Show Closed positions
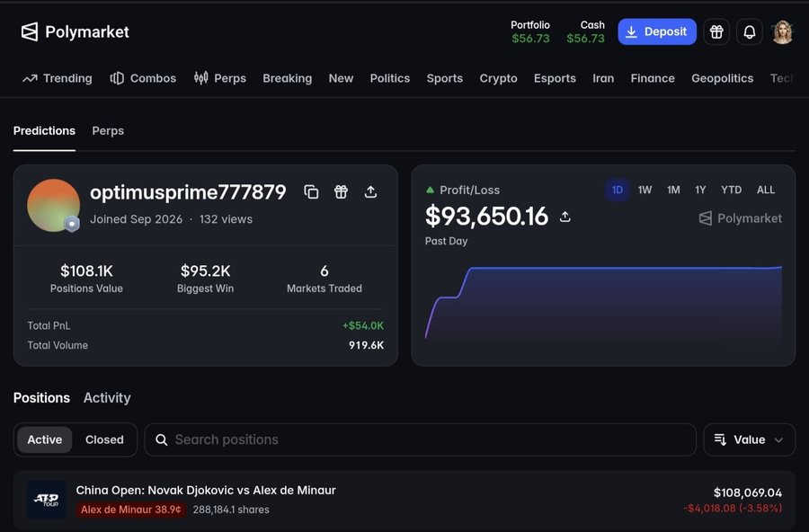Image resolution: width=809 pixels, height=532 pixels. pos(104,439)
